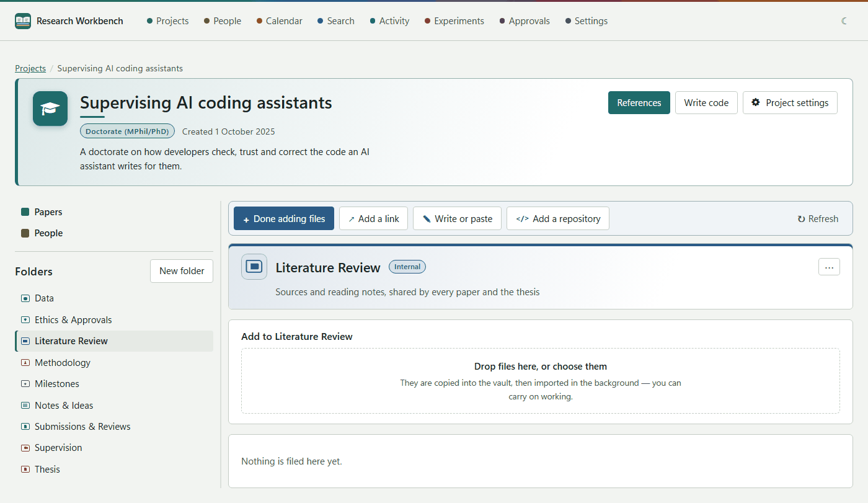Screen dimensions: 868x503
Task: Click the Milestones folder icon
Action: click(x=25, y=384)
